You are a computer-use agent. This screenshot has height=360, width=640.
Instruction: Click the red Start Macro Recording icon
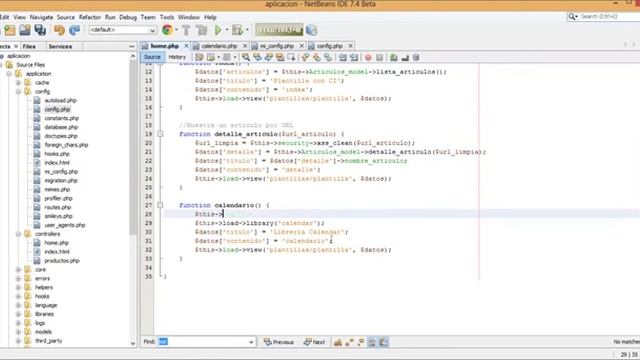(x=368, y=58)
